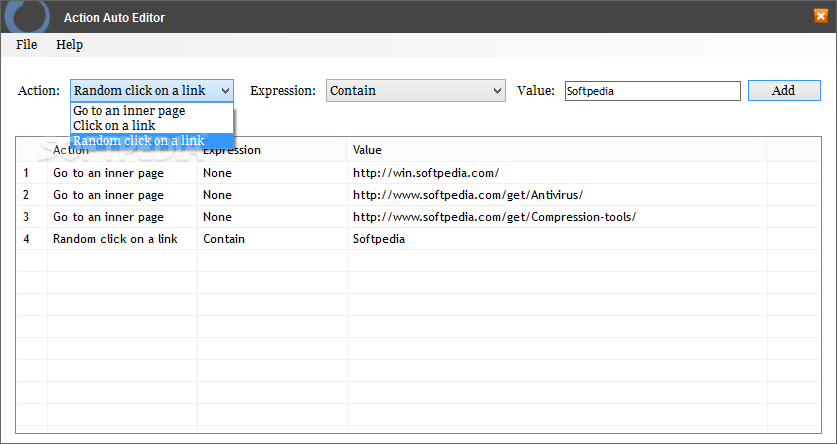Pick highlighted 'Random click on a link' option
Screen dimensions: 837x444
(x=152, y=141)
